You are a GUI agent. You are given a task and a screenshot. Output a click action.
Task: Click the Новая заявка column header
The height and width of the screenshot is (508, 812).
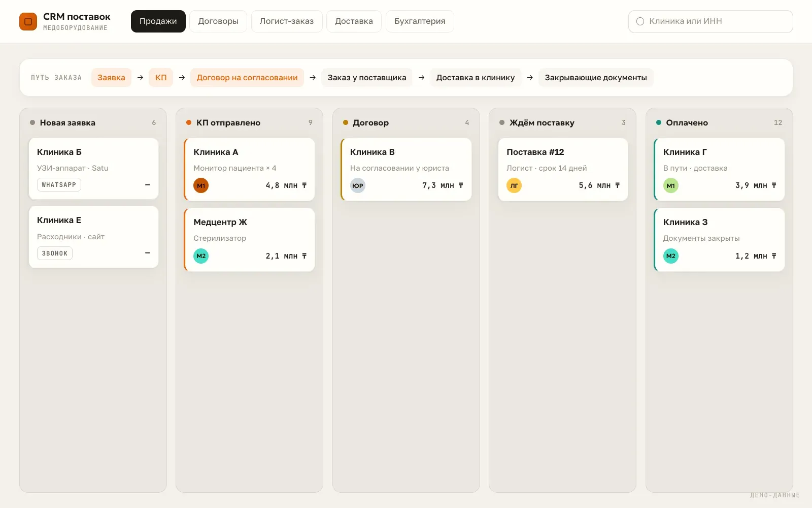click(x=67, y=122)
